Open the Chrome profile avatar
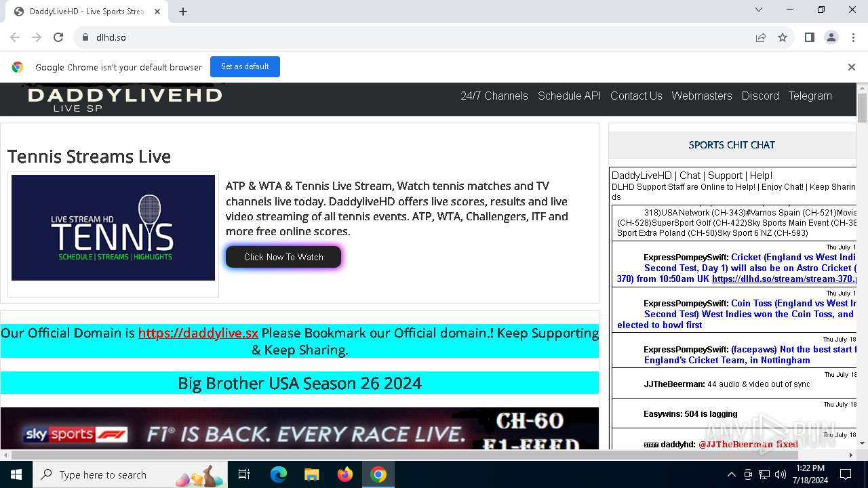The height and width of the screenshot is (488, 868). click(x=831, y=38)
